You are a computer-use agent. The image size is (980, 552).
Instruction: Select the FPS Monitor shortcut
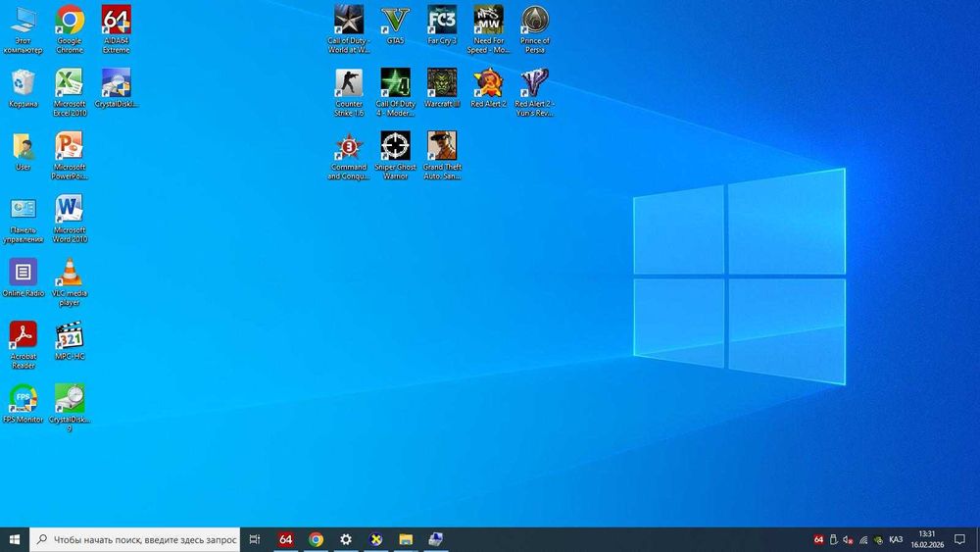pos(24,405)
